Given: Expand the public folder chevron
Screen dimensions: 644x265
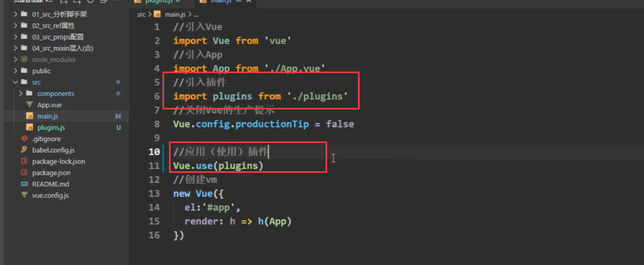Looking at the screenshot, I should [x=15, y=71].
